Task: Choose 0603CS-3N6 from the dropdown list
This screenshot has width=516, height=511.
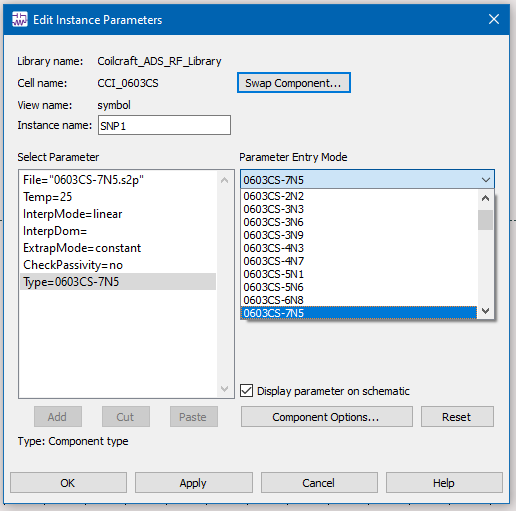Action: click(x=359, y=222)
